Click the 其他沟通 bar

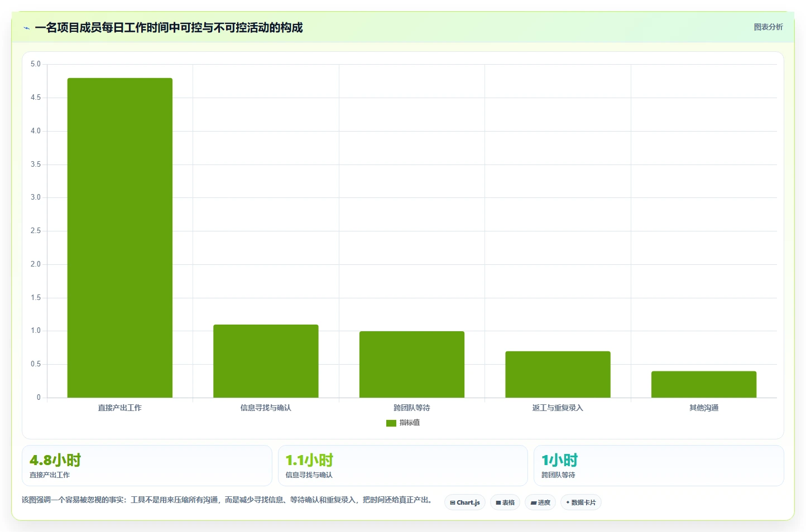click(x=704, y=384)
